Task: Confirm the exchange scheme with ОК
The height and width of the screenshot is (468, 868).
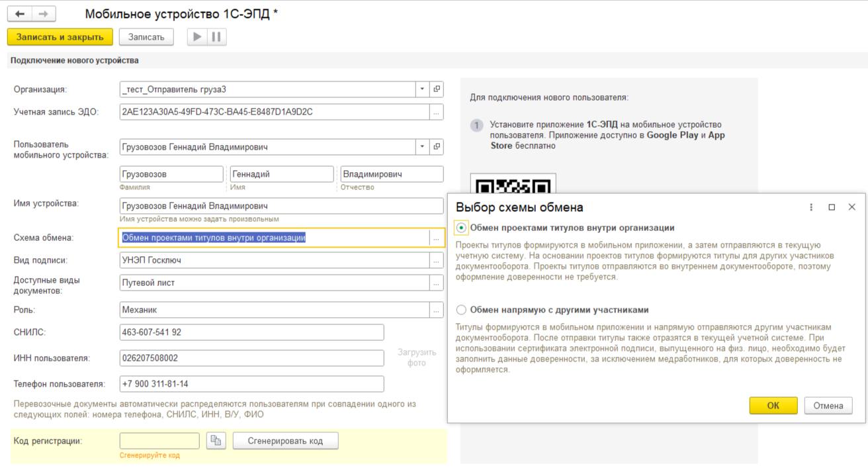Action: [x=773, y=406]
